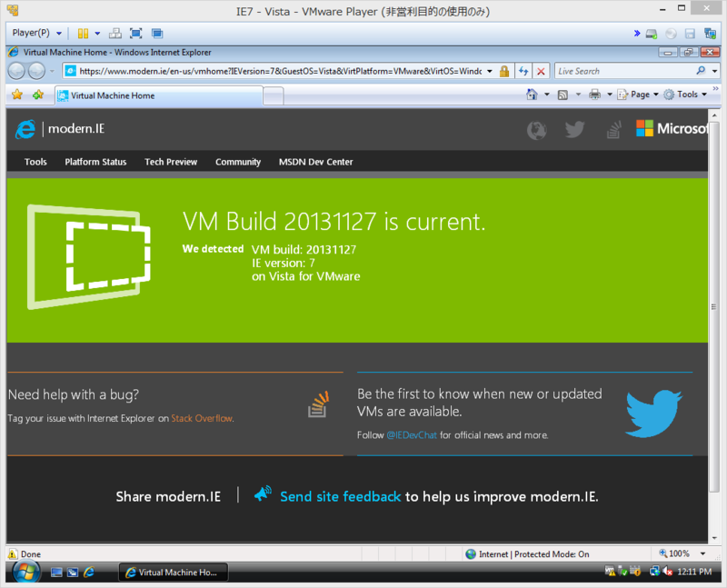Viewport: 727px width, 588px height.
Task: Go forward with IE forward arrow button
Action: click(x=36, y=71)
